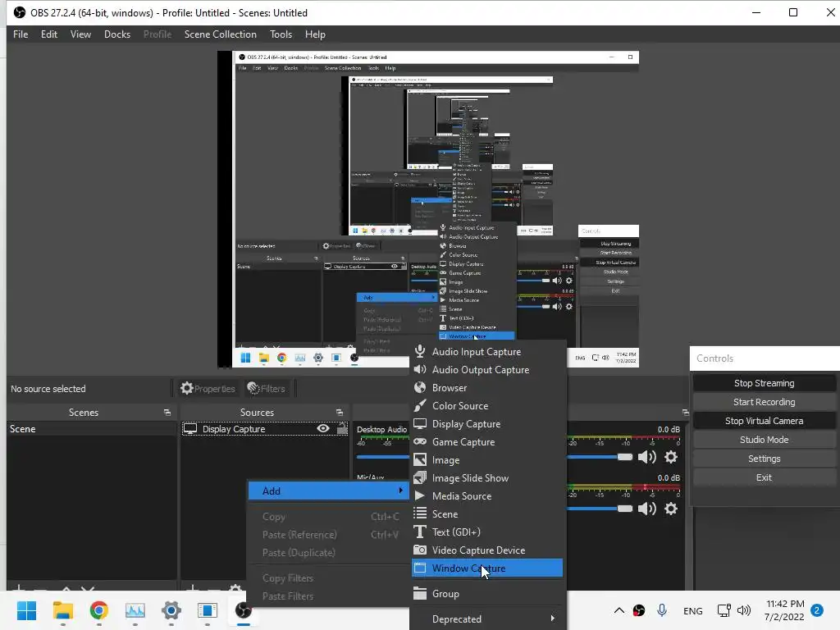The image size is (840, 630).
Task: Mute the Desktop Audio speaker
Action: coord(647,457)
